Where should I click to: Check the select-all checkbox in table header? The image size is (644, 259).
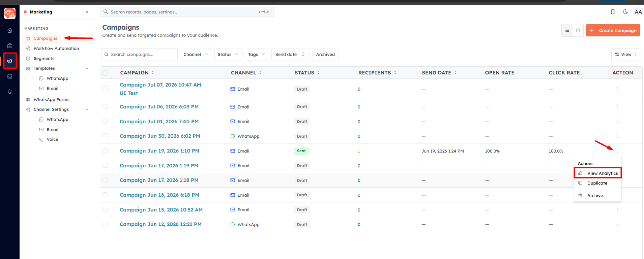point(105,73)
